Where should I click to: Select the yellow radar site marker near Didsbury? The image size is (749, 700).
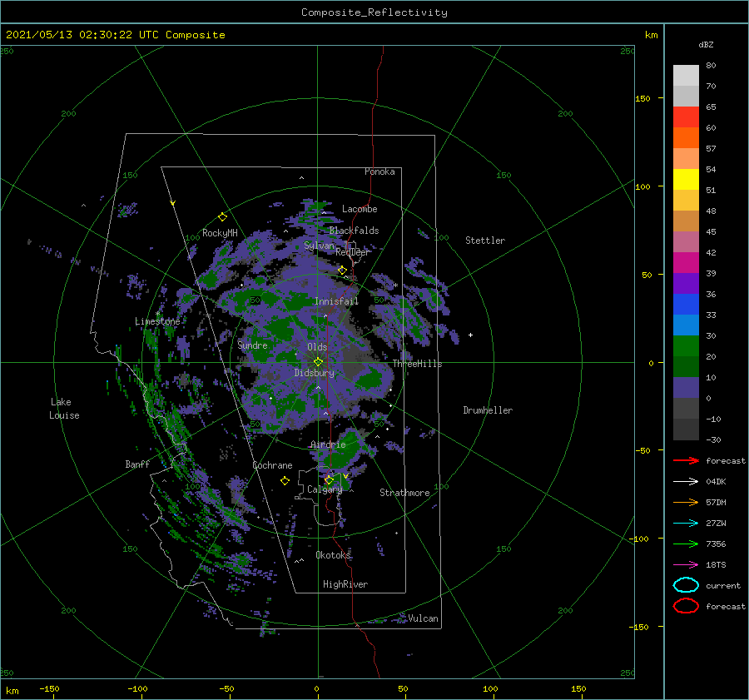(318, 362)
